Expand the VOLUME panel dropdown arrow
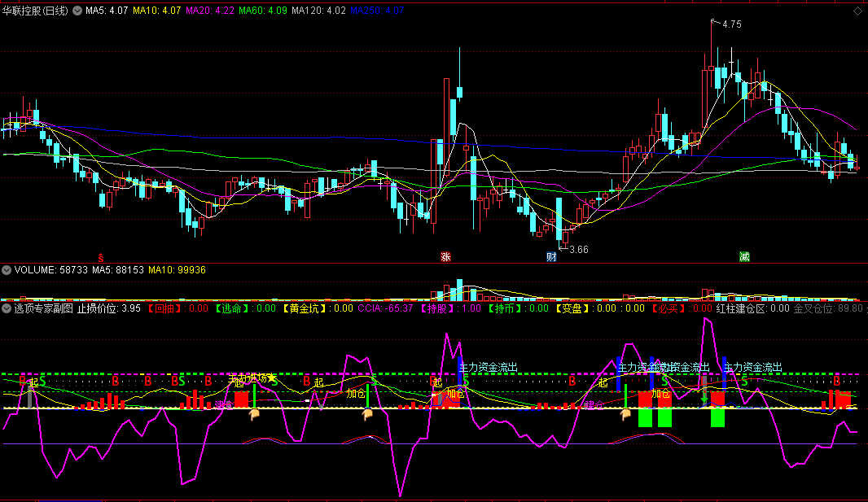Screen dimensions: 868x502 [7, 270]
